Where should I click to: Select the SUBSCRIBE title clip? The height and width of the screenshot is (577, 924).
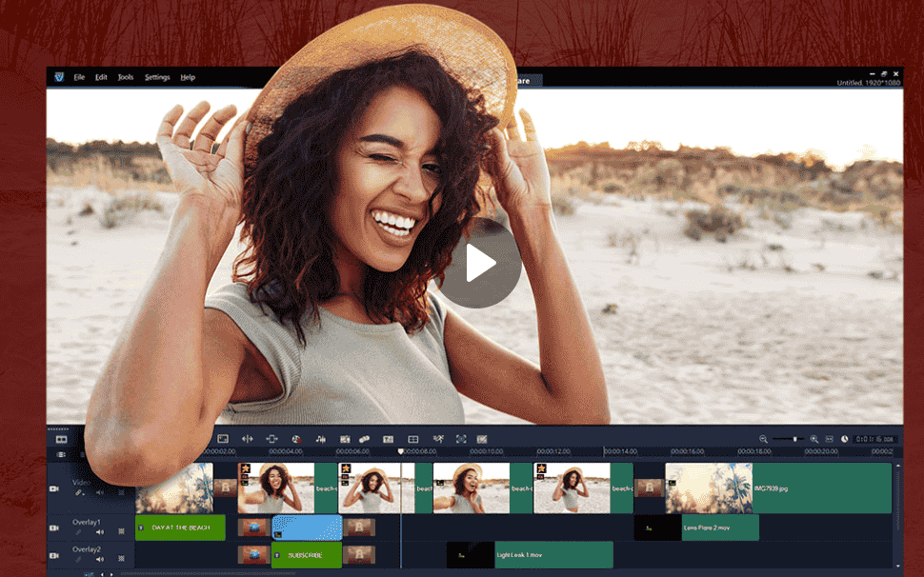[307, 555]
